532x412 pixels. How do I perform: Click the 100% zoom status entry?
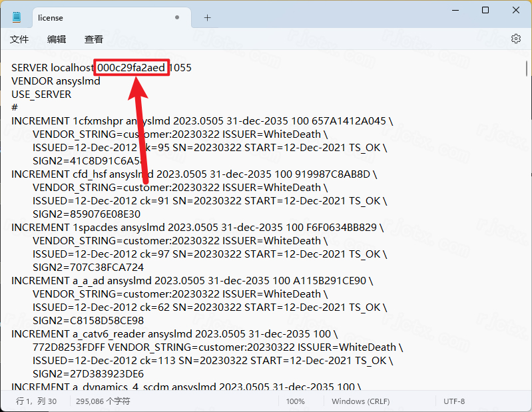pyautogui.click(x=295, y=401)
